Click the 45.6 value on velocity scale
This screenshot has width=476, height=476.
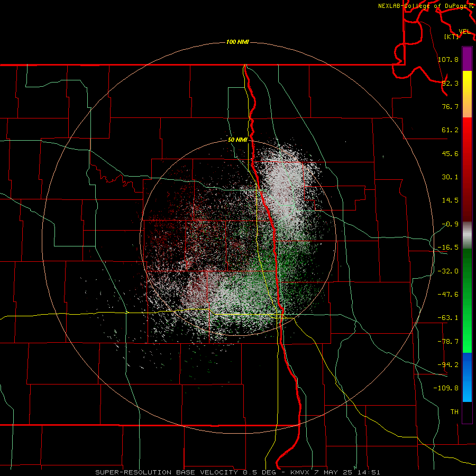tap(450, 153)
